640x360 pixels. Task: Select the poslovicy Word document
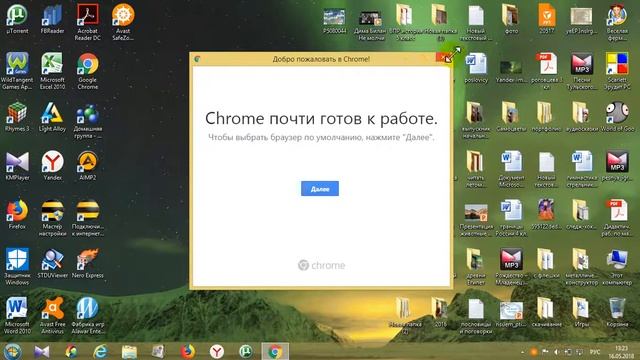click(x=476, y=68)
